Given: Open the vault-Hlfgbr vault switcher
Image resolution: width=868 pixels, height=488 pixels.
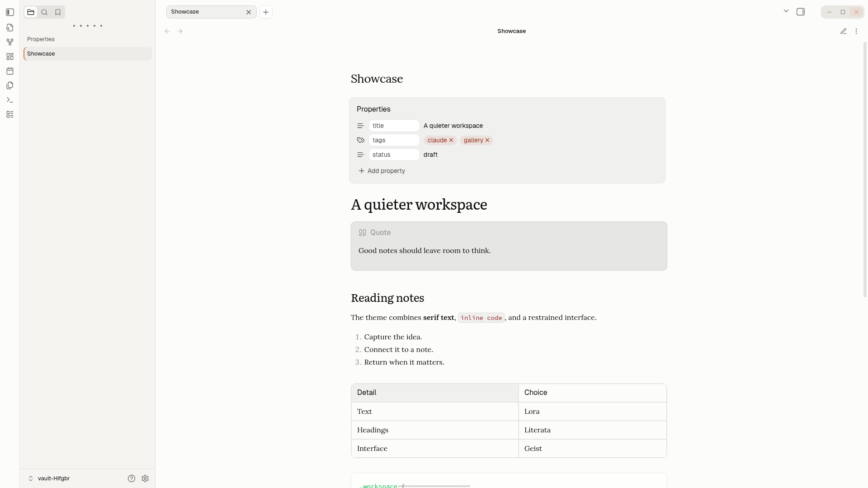Looking at the screenshot, I should [50, 479].
